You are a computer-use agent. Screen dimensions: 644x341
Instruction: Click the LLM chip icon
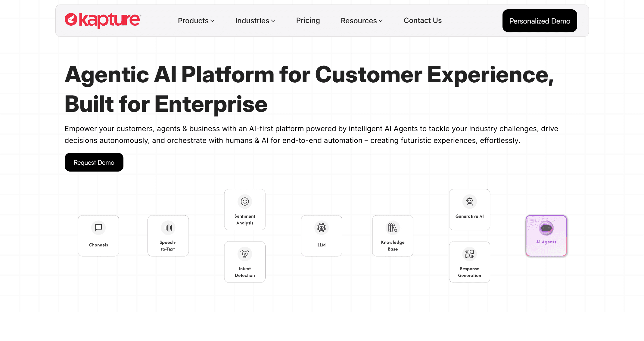pos(322,228)
